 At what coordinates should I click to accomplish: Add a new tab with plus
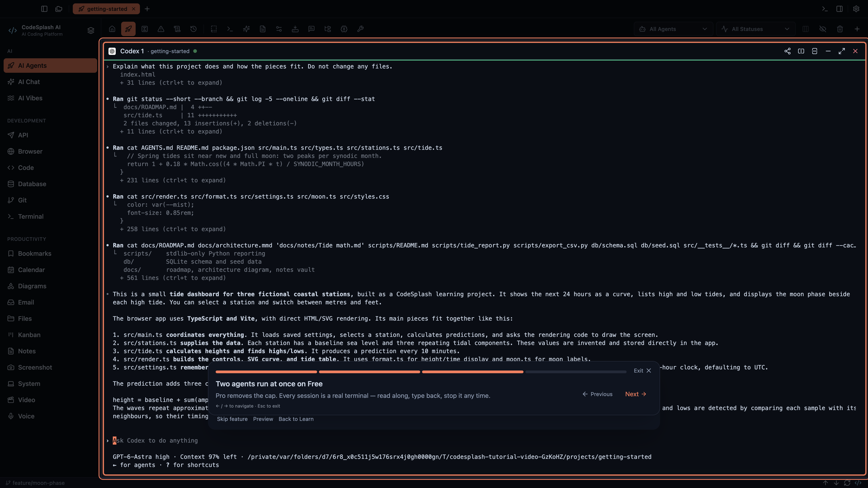tap(147, 9)
